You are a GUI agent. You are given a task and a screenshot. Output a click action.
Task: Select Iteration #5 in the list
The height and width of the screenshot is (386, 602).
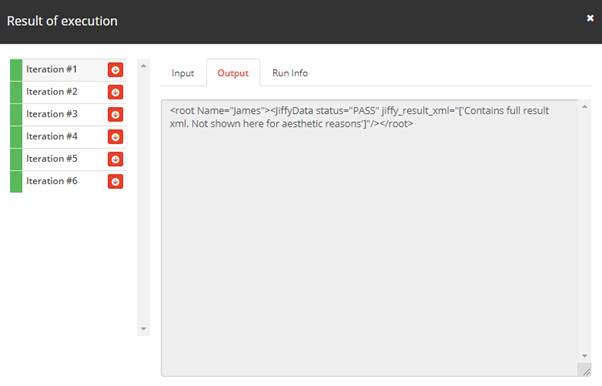pyautogui.click(x=68, y=159)
